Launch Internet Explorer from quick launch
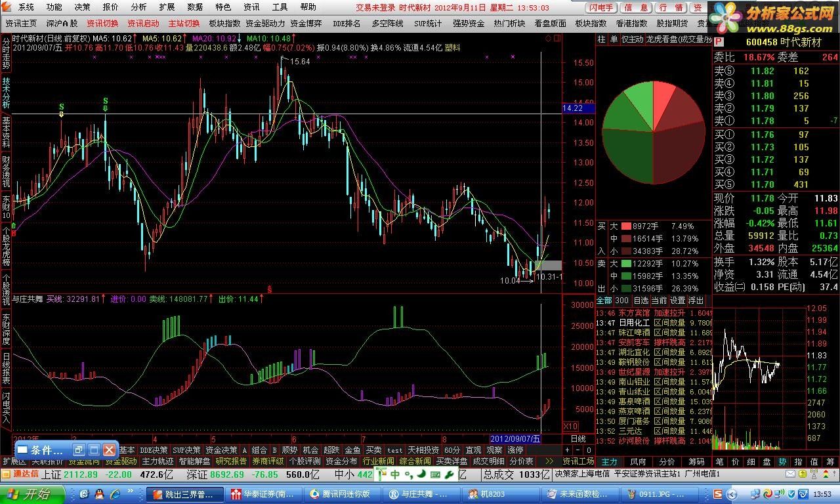Image resolution: width=840 pixels, height=504 pixels. [x=115, y=493]
